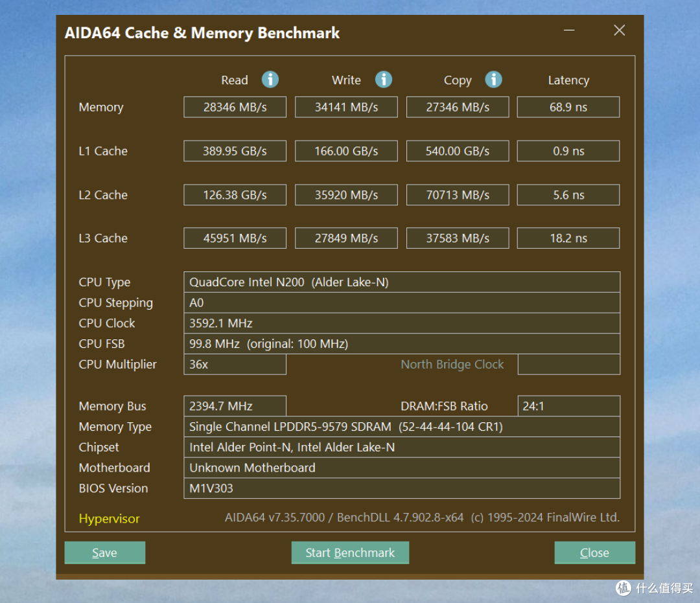700x603 pixels.
Task: Click the BIOS Version label
Action: click(x=113, y=488)
